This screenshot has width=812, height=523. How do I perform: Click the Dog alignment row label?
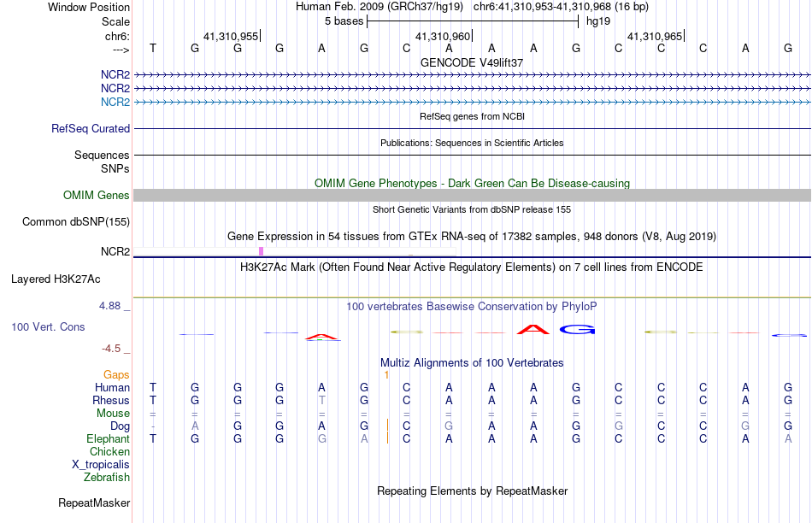click(120, 426)
